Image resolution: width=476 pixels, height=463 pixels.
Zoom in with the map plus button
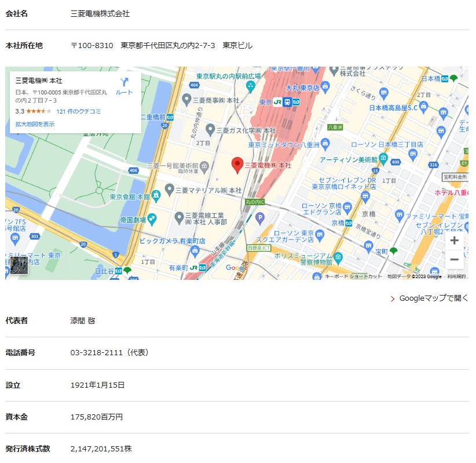click(454, 240)
